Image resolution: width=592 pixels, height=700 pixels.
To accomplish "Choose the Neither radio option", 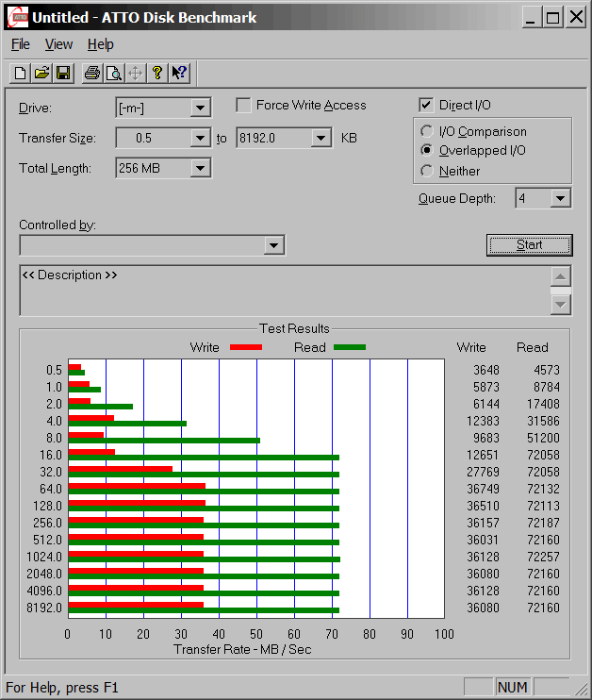I will click(428, 171).
